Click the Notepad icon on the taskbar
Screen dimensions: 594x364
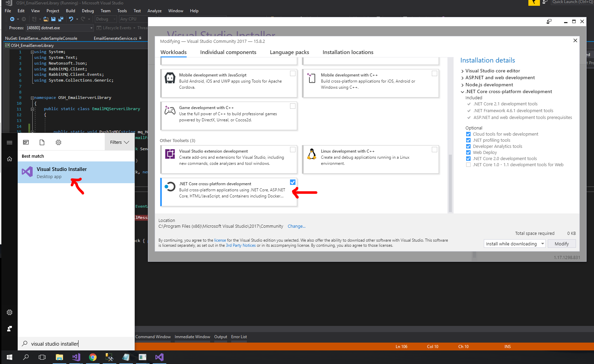point(126,357)
